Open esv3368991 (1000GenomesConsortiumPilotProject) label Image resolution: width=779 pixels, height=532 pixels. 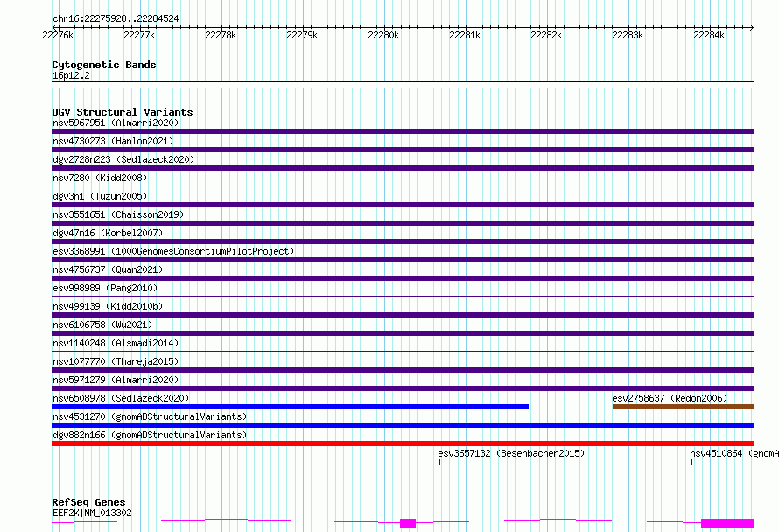(173, 251)
